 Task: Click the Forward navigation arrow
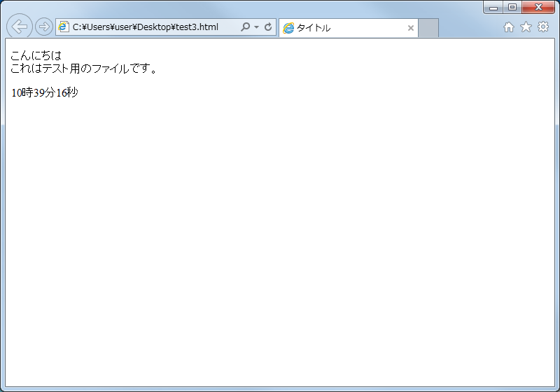tap(43, 27)
